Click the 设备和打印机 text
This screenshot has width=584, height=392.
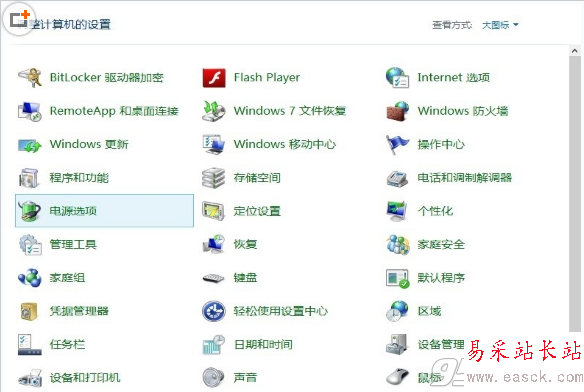[85, 377]
